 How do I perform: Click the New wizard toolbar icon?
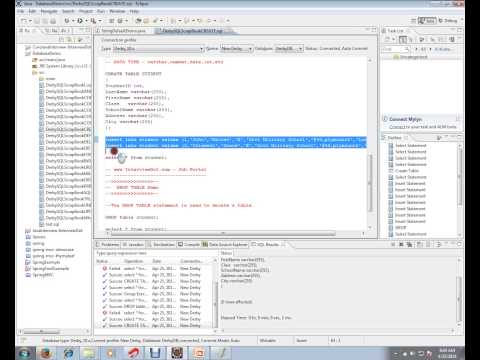tap(24, 21)
